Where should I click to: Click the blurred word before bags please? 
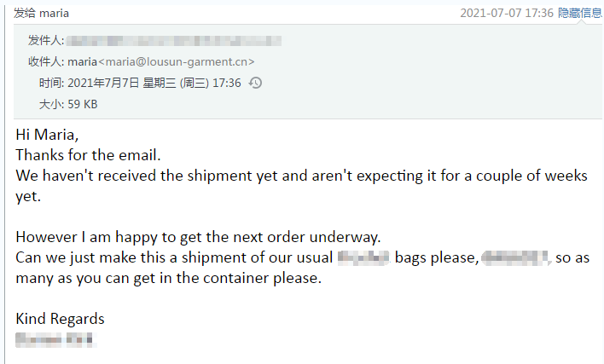point(363,257)
